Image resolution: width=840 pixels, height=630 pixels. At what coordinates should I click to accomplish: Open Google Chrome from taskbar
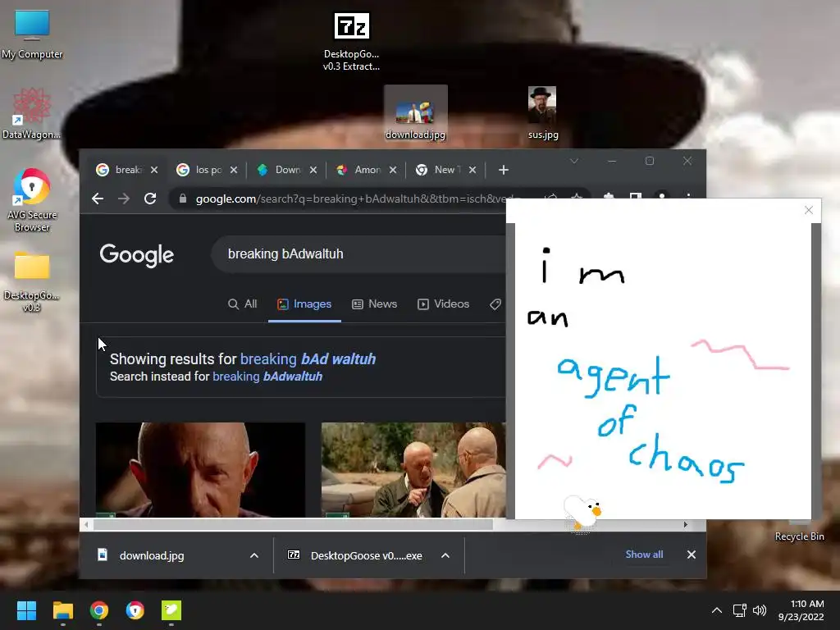click(x=99, y=610)
